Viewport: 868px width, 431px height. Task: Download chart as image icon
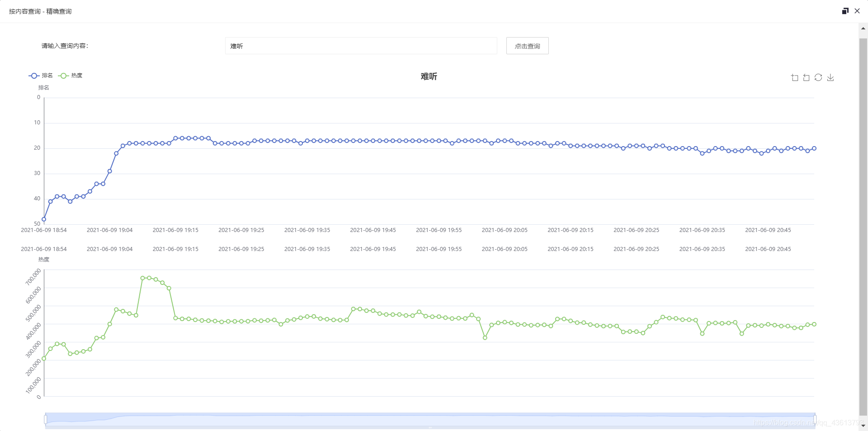point(830,77)
